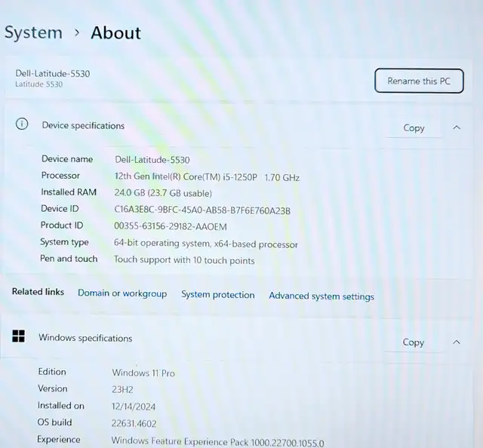Click the Experience label

[x=59, y=440]
